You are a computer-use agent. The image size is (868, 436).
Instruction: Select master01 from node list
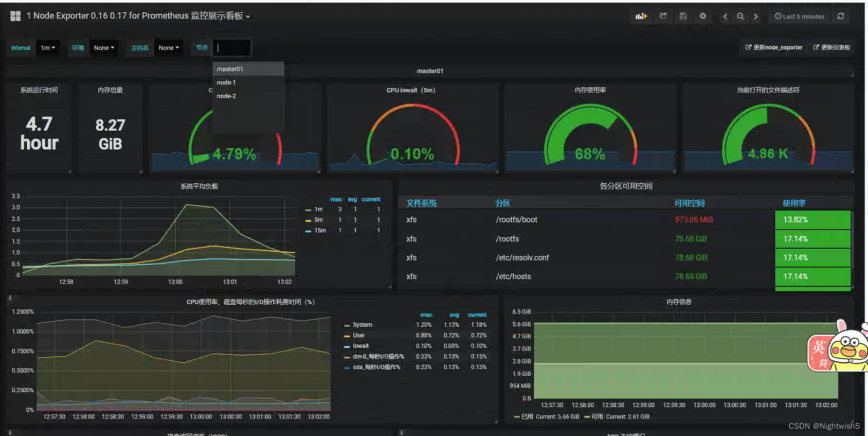pyautogui.click(x=248, y=69)
